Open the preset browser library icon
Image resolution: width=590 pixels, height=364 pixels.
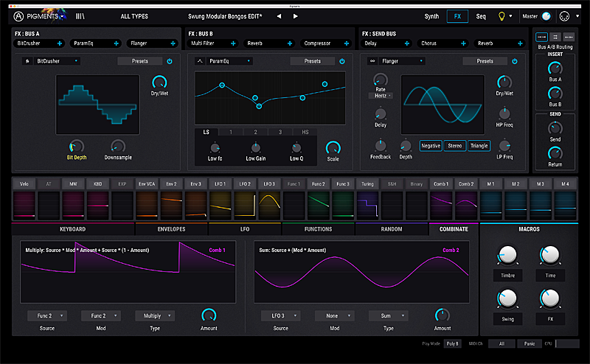pyautogui.click(x=80, y=16)
